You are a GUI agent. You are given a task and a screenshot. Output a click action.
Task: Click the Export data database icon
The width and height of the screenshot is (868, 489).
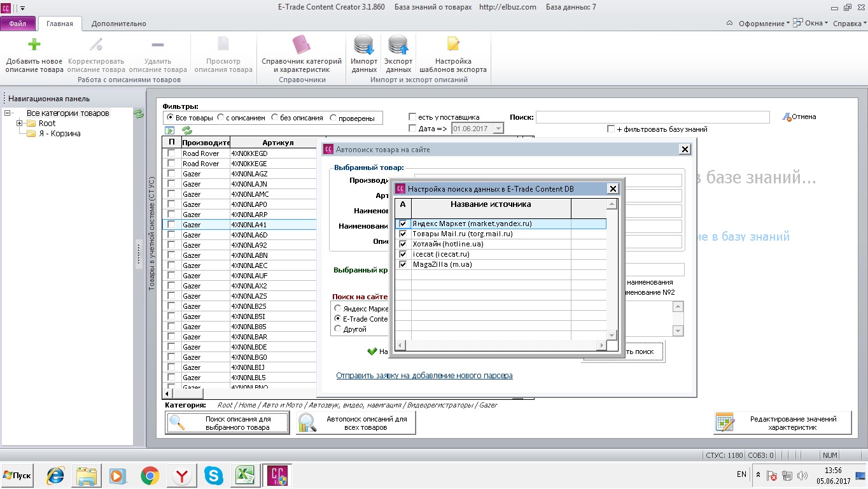pos(398,45)
